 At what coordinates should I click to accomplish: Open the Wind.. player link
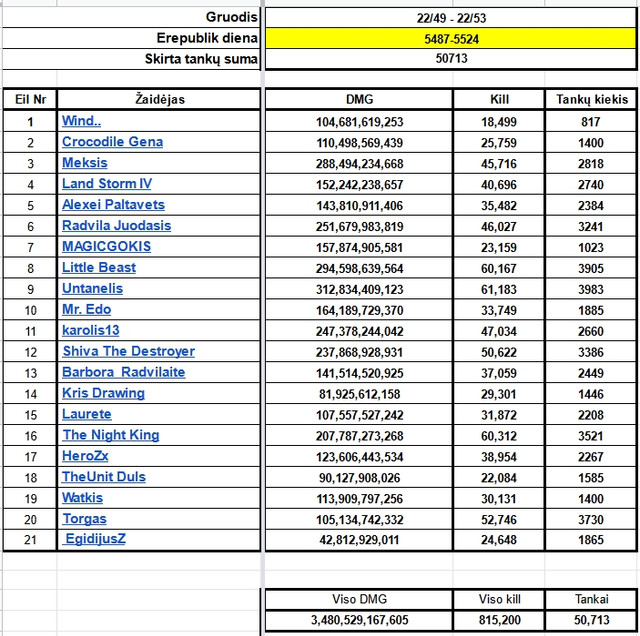[81, 121]
